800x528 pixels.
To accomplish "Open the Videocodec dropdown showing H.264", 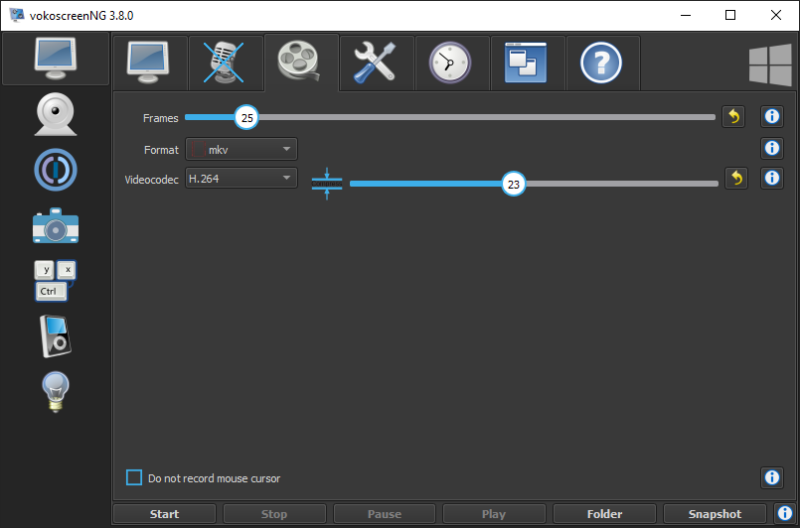I will (x=241, y=179).
